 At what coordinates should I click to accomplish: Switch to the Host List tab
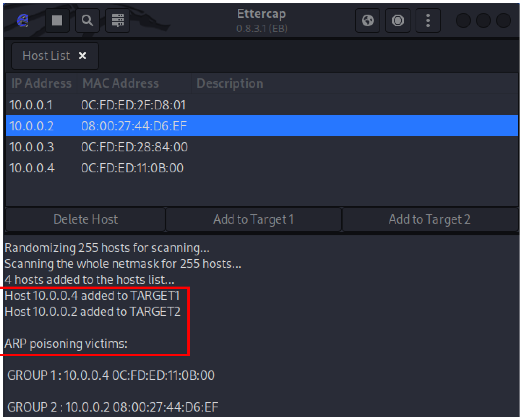click(46, 56)
